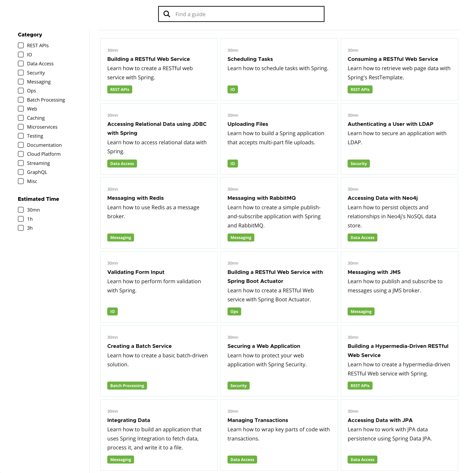This screenshot has width=476, height=473.
Task: Check the Batch Processing category
Action: pos(21,100)
